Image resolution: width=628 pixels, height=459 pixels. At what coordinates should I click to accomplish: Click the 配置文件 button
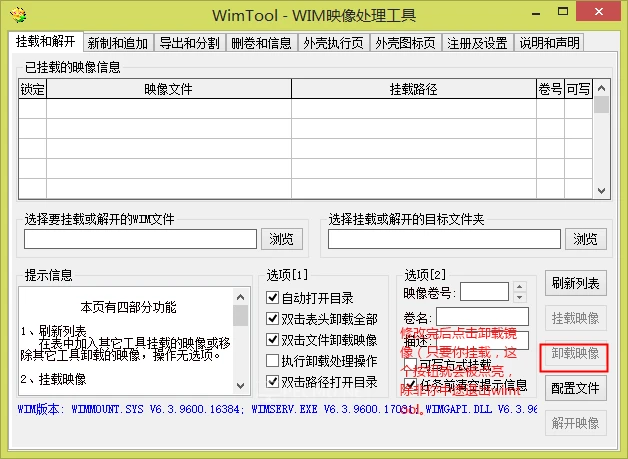576,388
